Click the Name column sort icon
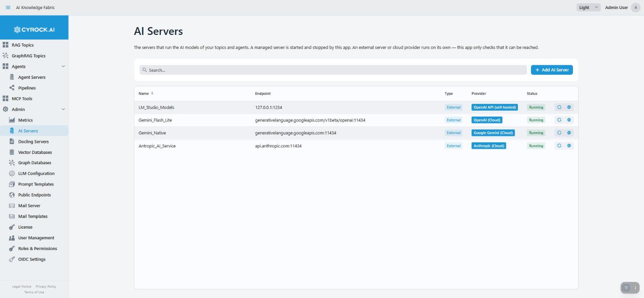This screenshot has width=644, height=298. pos(152,94)
